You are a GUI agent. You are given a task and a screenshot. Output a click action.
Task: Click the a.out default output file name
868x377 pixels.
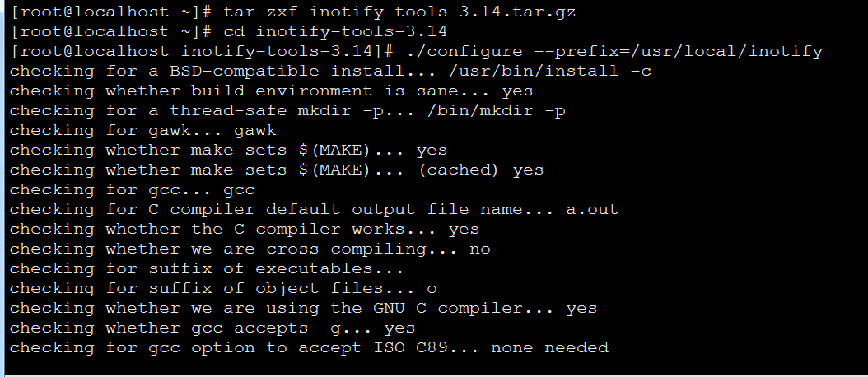(x=592, y=210)
